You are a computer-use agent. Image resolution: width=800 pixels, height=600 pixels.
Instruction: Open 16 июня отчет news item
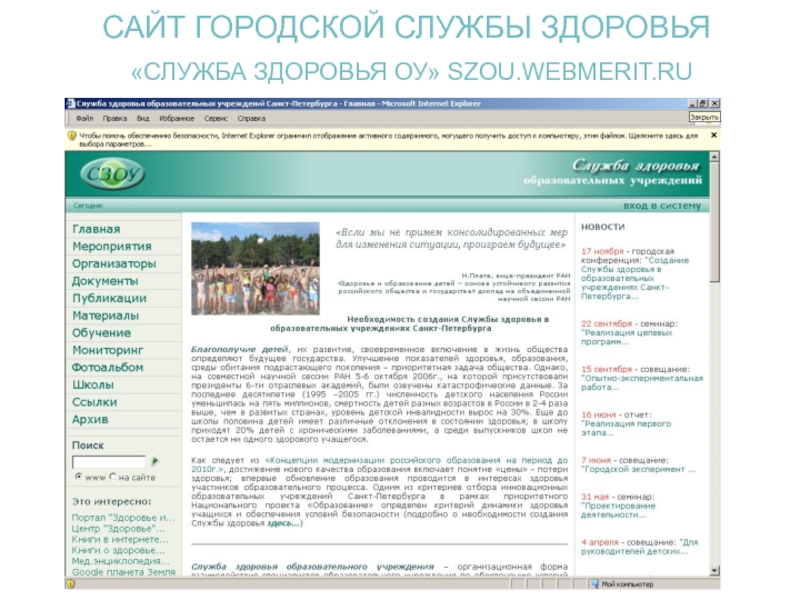click(x=626, y=423)
